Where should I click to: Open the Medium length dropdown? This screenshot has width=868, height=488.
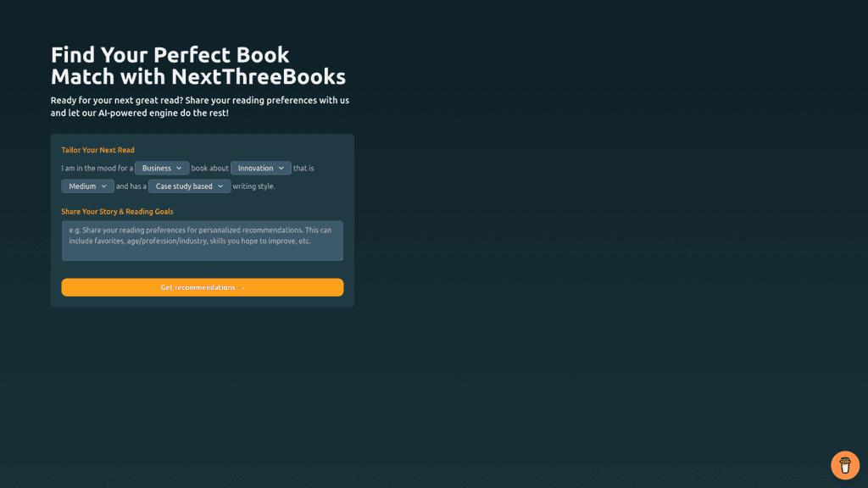pyautogui.click(x=87, y=186)
